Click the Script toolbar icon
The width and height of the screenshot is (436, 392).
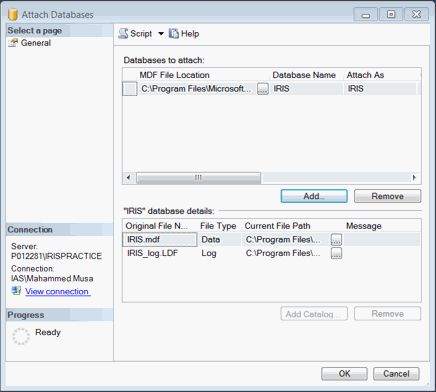click(123, 33)
